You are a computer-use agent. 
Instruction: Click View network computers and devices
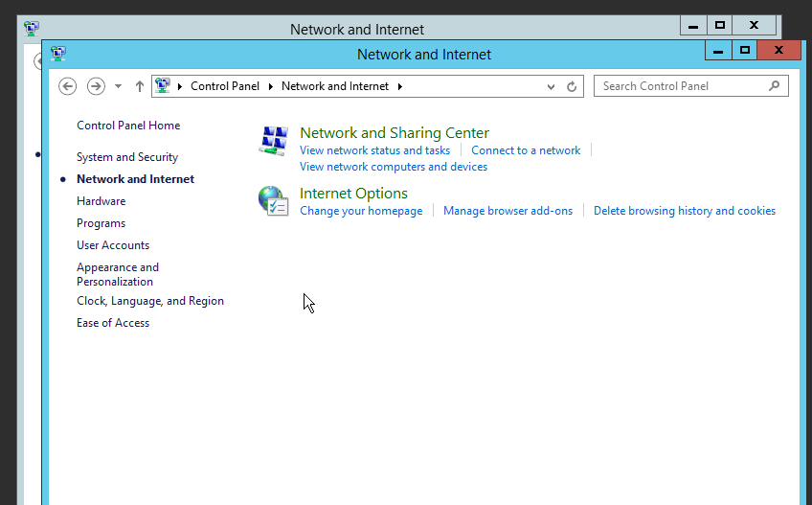(394, 167)
